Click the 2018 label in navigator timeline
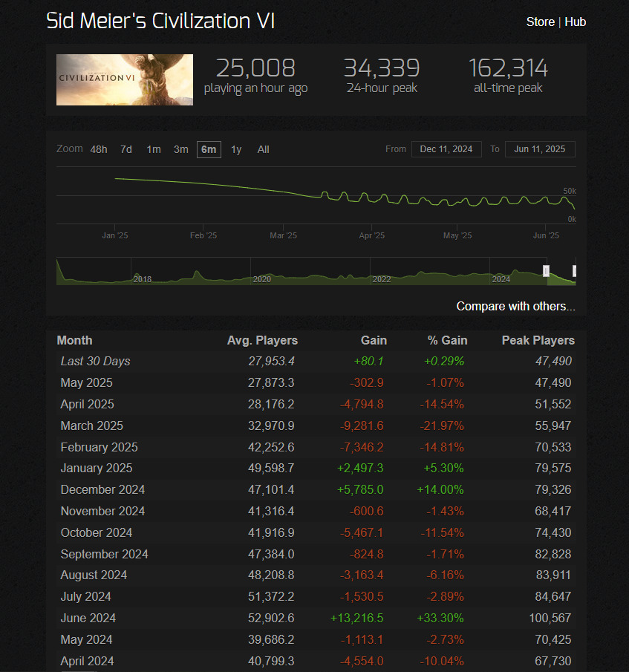Viewport: 629px width, 672px height. point(143,279)
